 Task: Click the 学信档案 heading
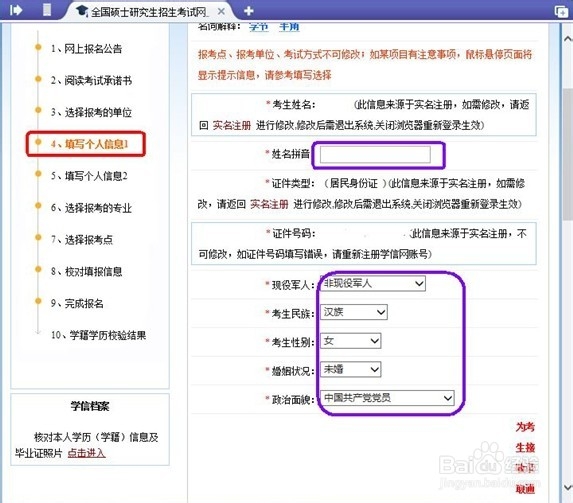pyautogui.click(x=90, y=406)
